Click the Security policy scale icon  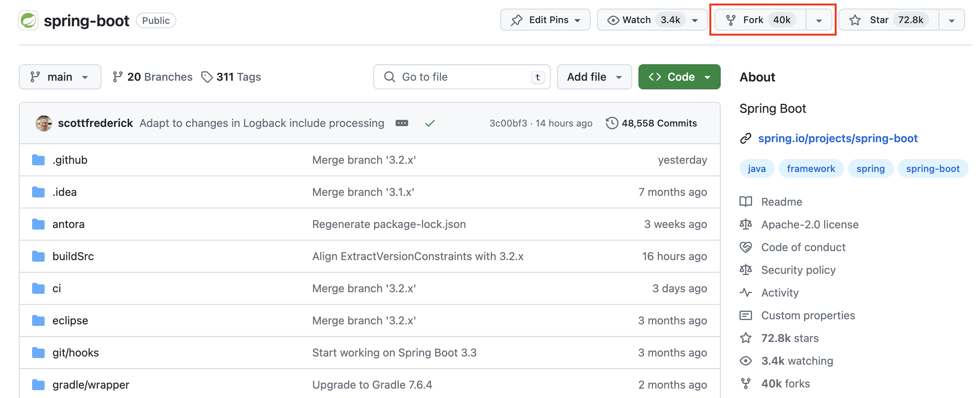point(746,270)
